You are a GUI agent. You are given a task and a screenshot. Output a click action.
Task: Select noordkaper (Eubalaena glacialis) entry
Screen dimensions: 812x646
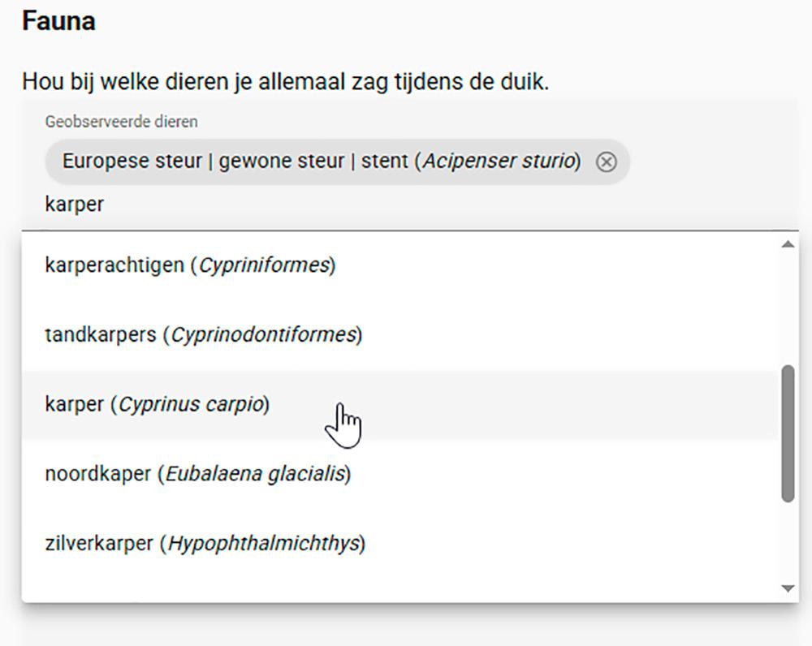coord(197,474)
